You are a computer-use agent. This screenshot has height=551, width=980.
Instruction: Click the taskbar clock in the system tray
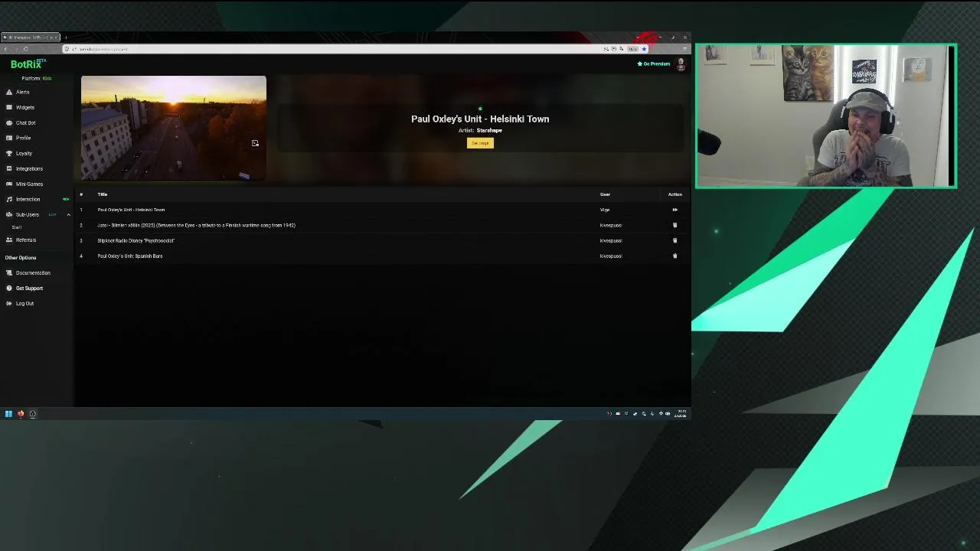coord(680,414)
